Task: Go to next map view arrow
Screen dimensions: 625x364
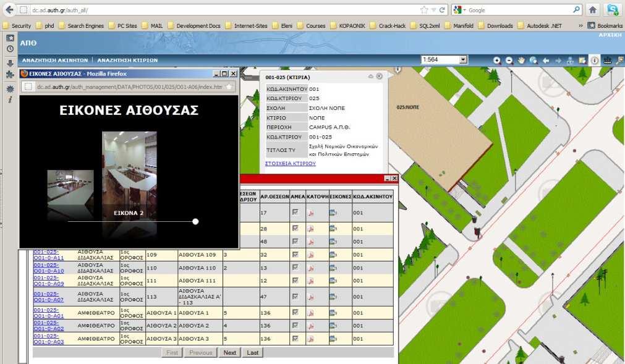Action: click(558, 61)
